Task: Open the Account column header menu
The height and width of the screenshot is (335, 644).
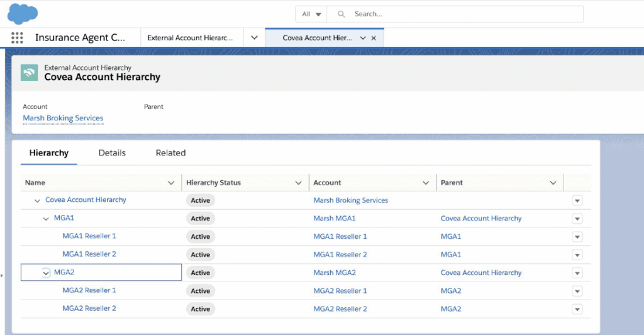Action: pyautogui.click(x=426, y=183)
